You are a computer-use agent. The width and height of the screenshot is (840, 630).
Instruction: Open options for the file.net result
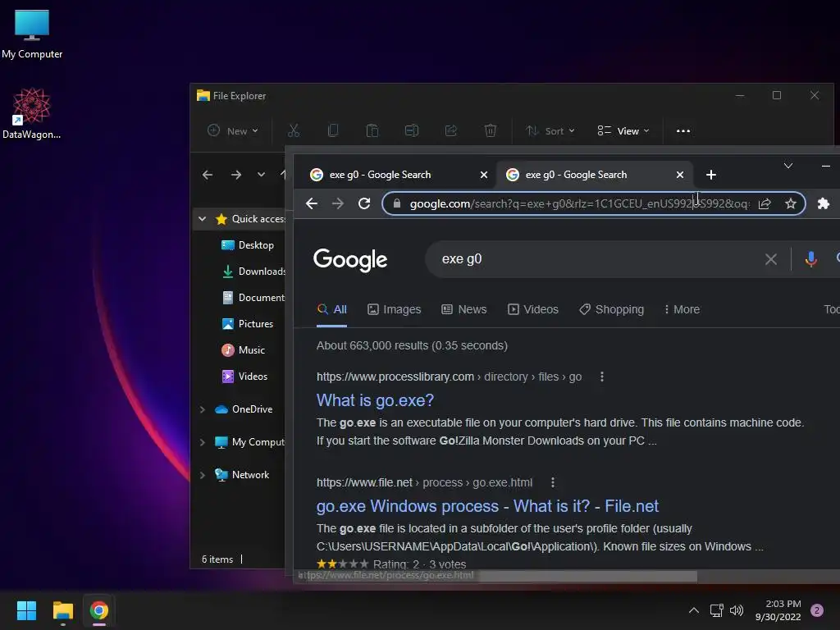pyautogui.click(x=553, y=482)
